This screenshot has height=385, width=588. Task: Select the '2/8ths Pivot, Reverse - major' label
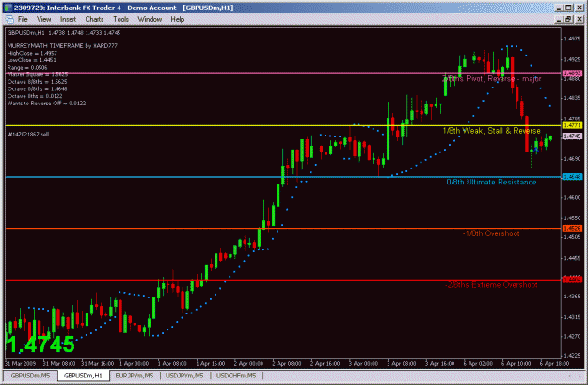pyautogui.click(x=492, y=79)
